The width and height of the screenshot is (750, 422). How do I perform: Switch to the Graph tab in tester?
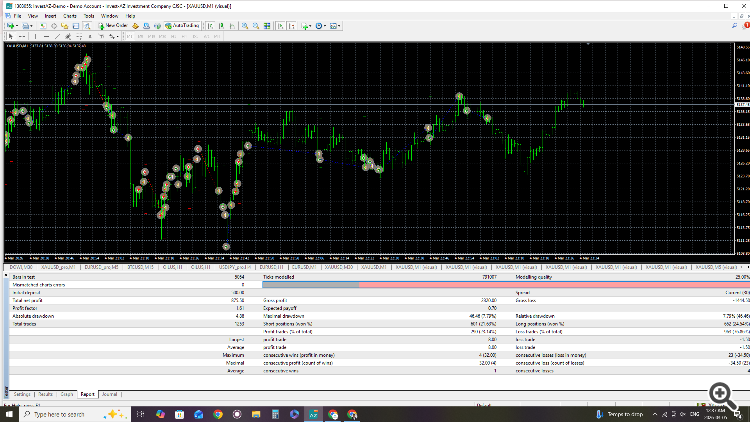tap(65, 395)
